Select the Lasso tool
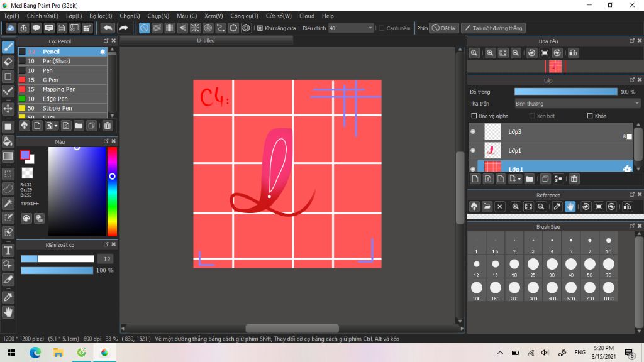The width and height of the screenshot is (644, 362). [x=8, y=189]
